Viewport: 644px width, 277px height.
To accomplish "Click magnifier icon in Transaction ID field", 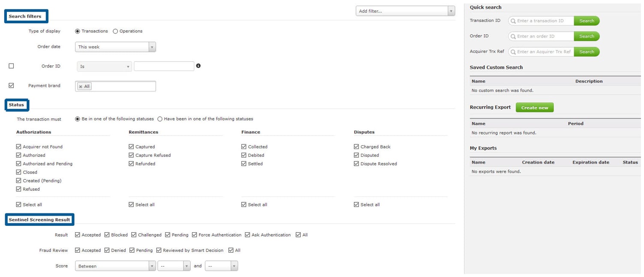I will click(x=513, y=21).
